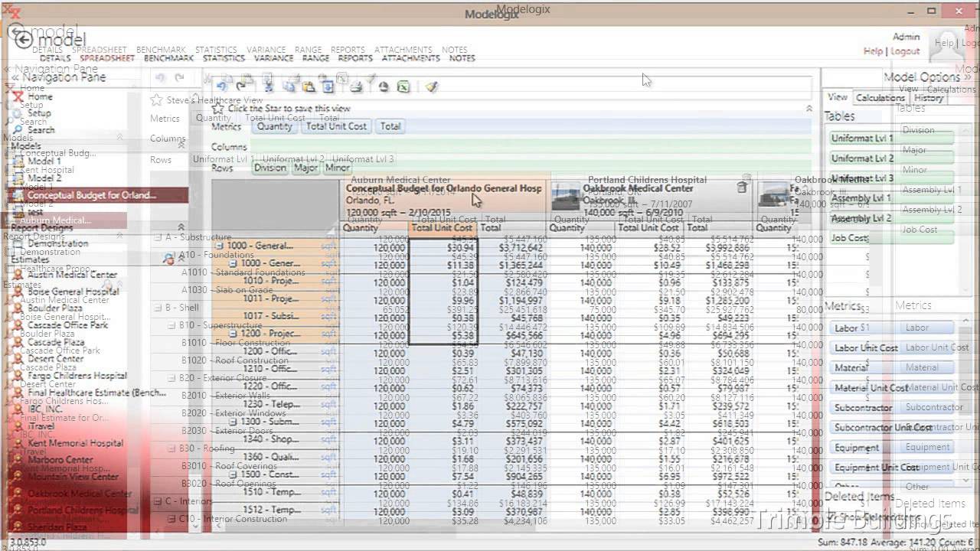Click the Minor row chip

tap(338, 168)
